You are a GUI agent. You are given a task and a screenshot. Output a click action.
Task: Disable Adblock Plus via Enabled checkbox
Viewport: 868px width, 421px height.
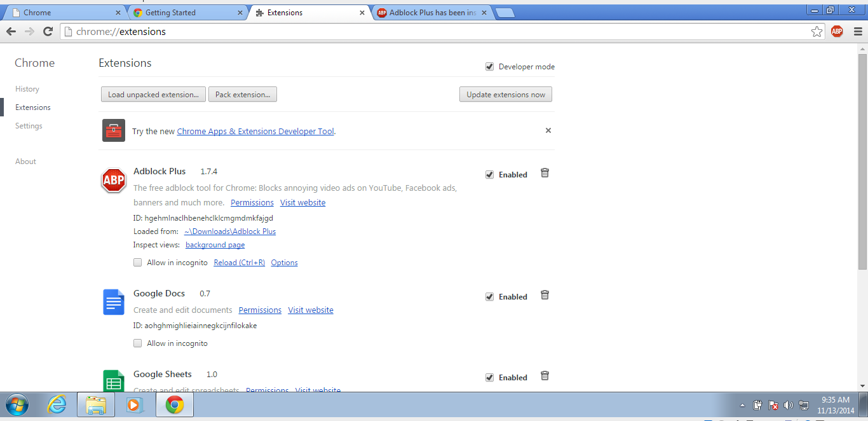489,175
